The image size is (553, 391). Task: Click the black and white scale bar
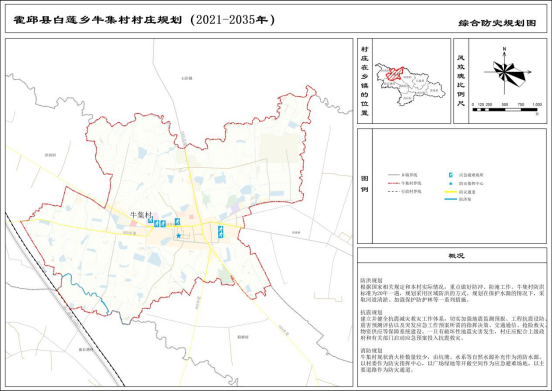coord(505,110)
